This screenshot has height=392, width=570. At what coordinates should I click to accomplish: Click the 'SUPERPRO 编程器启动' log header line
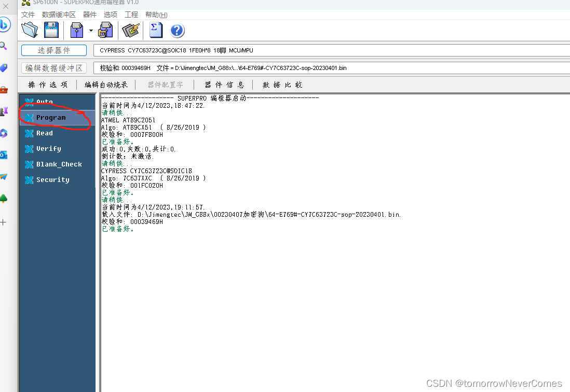click(x=210, y=99)
